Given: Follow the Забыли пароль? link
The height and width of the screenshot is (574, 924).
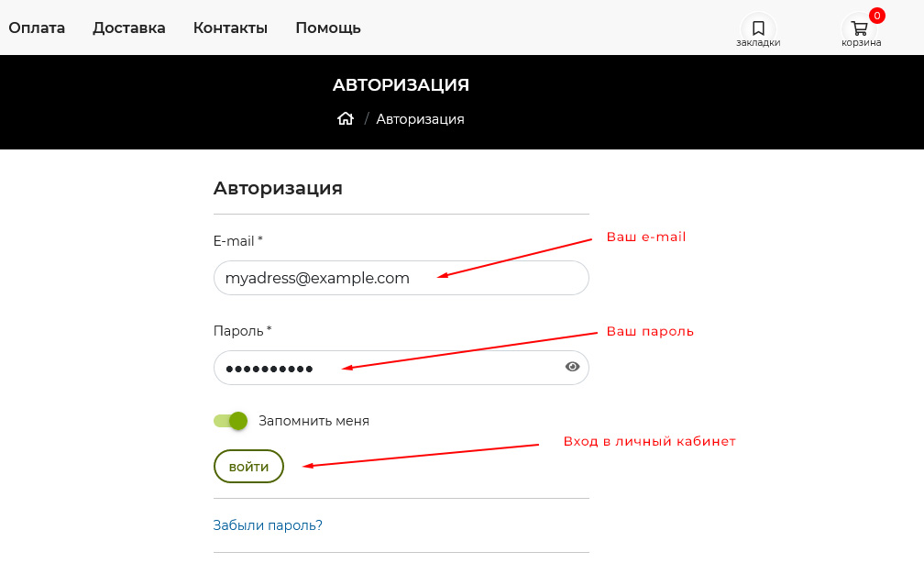Looking at the screenshot, I should coord(268,525).
